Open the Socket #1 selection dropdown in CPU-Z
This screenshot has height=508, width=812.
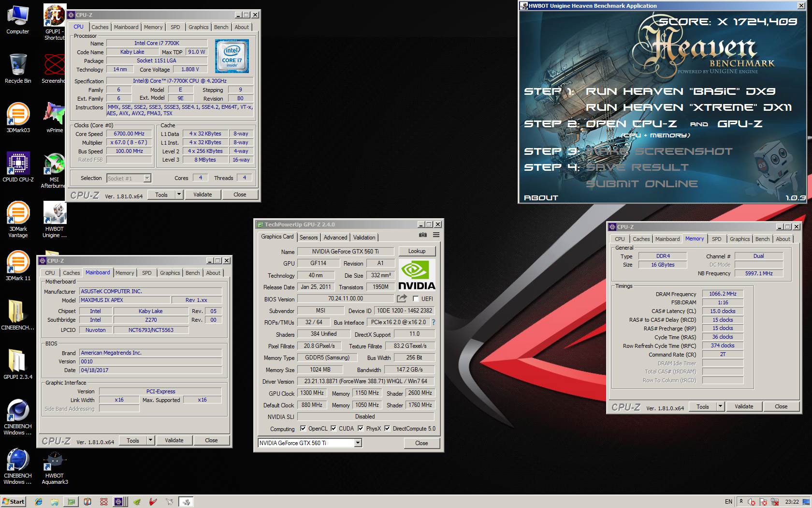(x=147, y=179)
